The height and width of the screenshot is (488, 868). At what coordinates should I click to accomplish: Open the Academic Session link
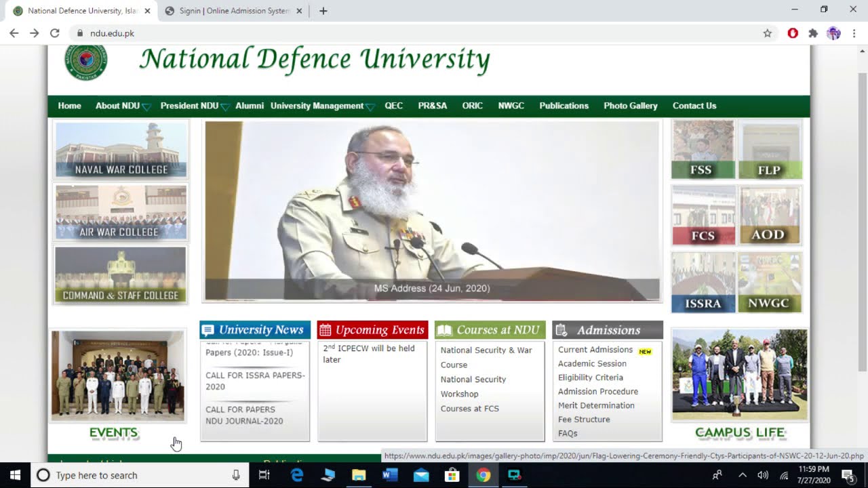click(592, 364)
